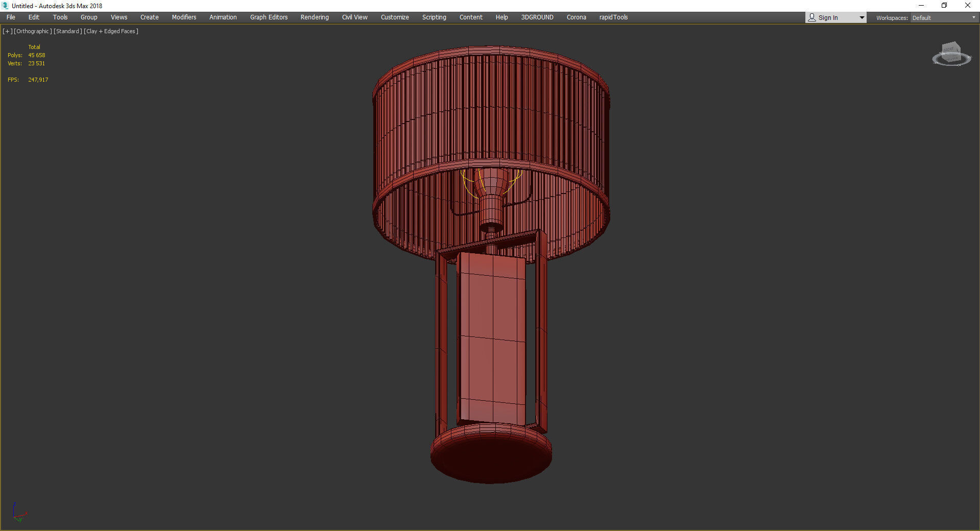Open the Content menu
Viewport: 980px width, 531px height.
[x=471, y=17]
